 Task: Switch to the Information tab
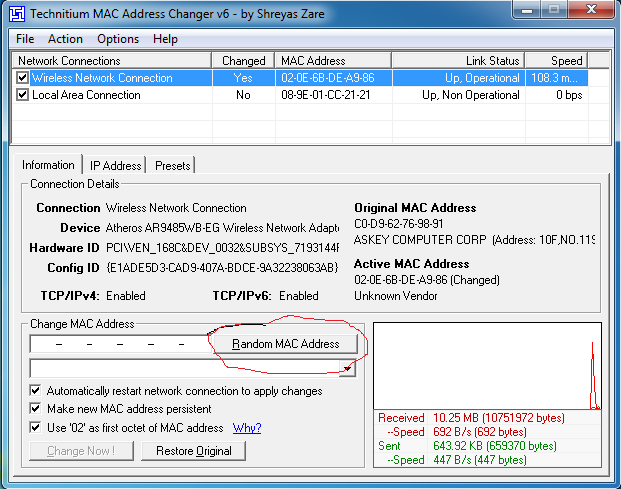click(48, 165)
